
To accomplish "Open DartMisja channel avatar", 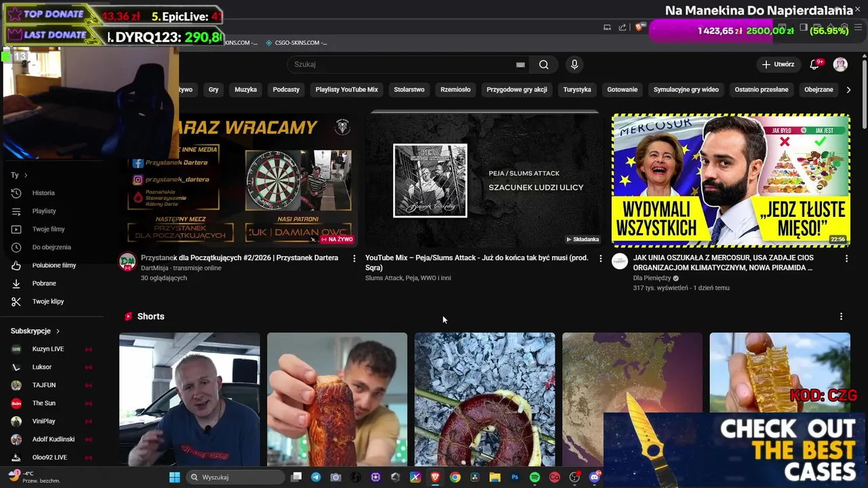I will [127, 262].
